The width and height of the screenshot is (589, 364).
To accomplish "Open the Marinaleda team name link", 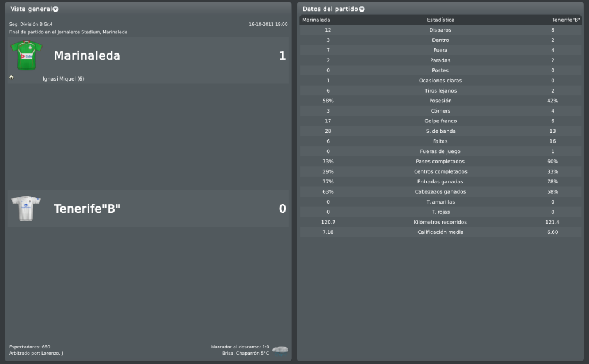I will click(x=87, y=56).
